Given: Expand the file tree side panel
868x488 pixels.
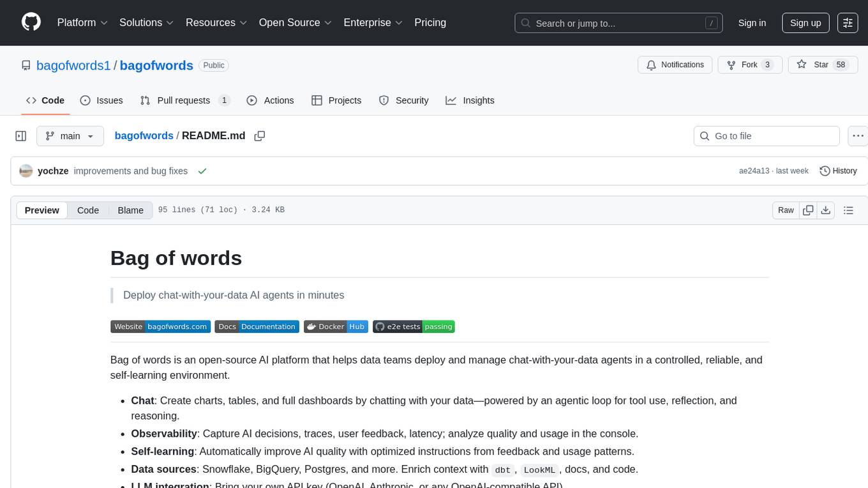Looking at the screenshot, I should [x=21, y=136].
